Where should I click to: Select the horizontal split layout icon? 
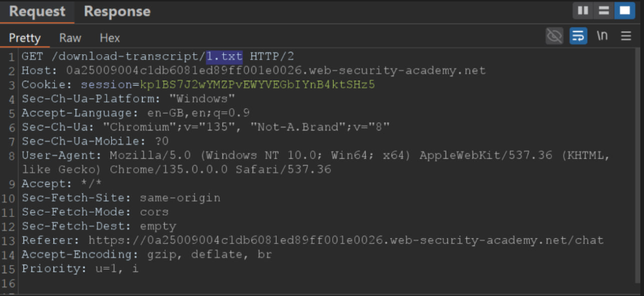pos(604,11)
